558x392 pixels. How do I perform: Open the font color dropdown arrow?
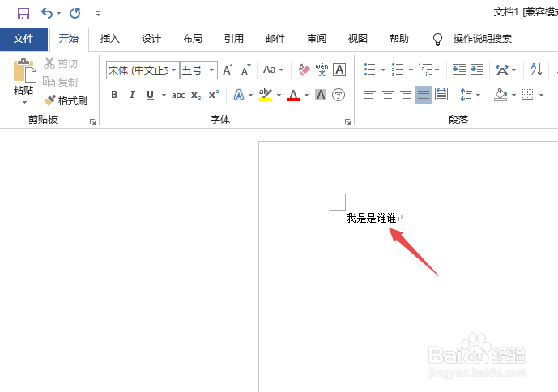click(x=306, y=95)
